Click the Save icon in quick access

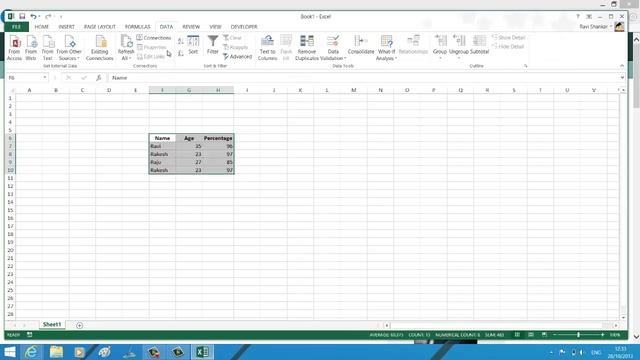[22, 16]
